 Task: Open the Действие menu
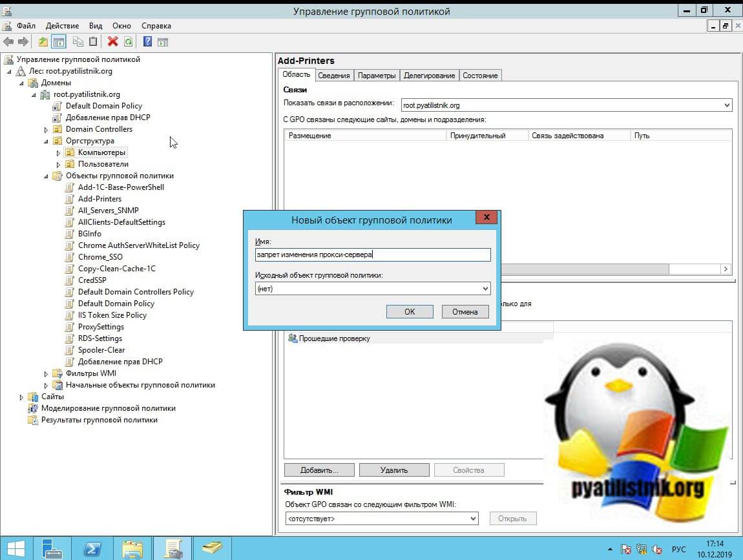point(62,26)
